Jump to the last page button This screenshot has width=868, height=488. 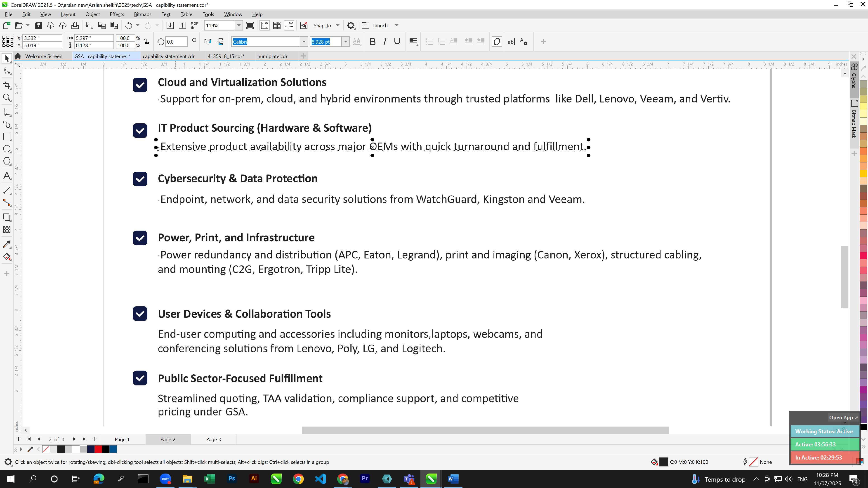[85, 439]
